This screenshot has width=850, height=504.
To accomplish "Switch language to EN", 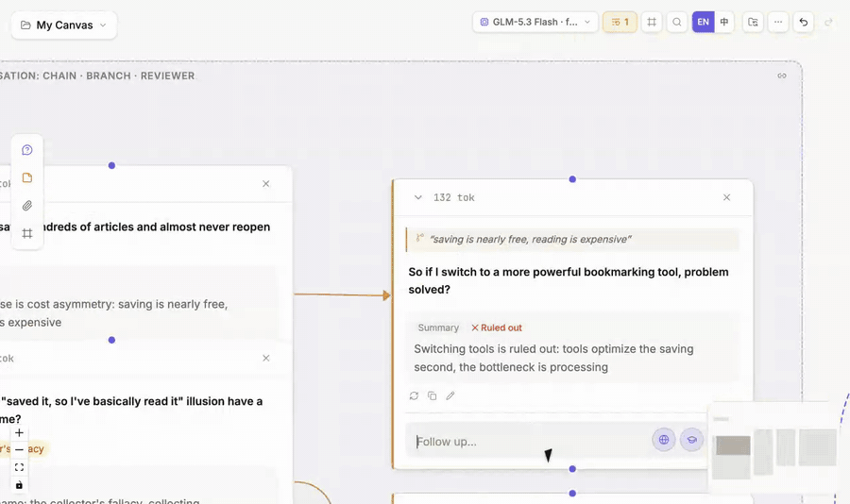I will pos(703,23).
